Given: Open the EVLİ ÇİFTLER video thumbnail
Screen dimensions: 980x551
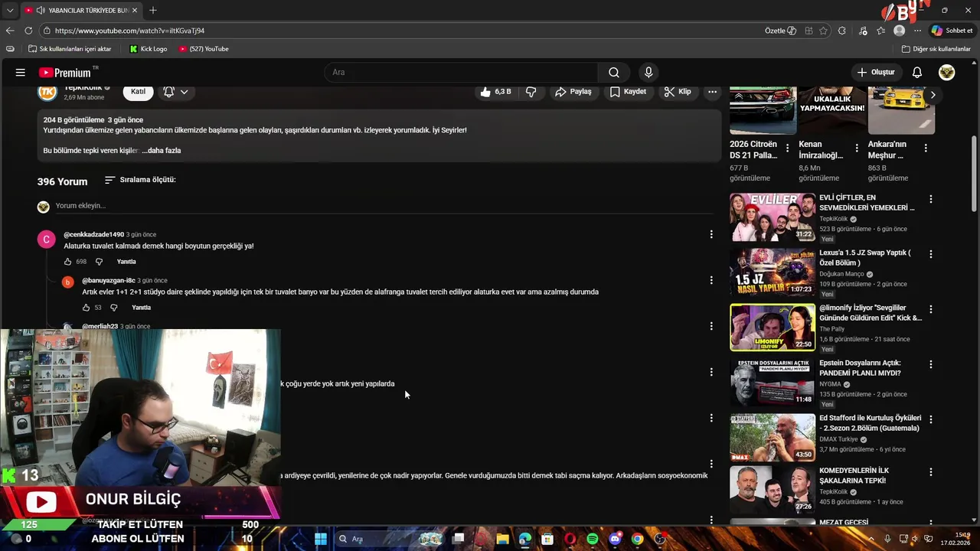Looking at the screenshot, I should (x=773, y=217).
